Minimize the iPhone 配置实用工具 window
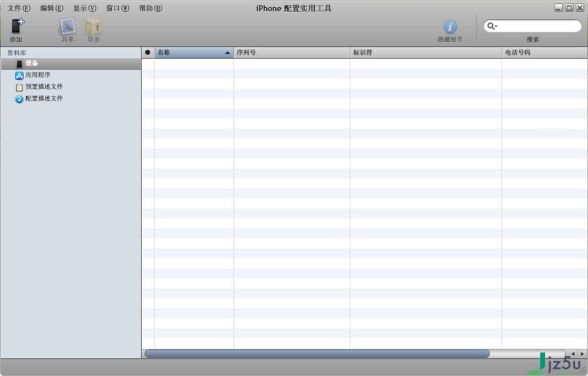This screenshot has width=588, height=376. (559, 8)
